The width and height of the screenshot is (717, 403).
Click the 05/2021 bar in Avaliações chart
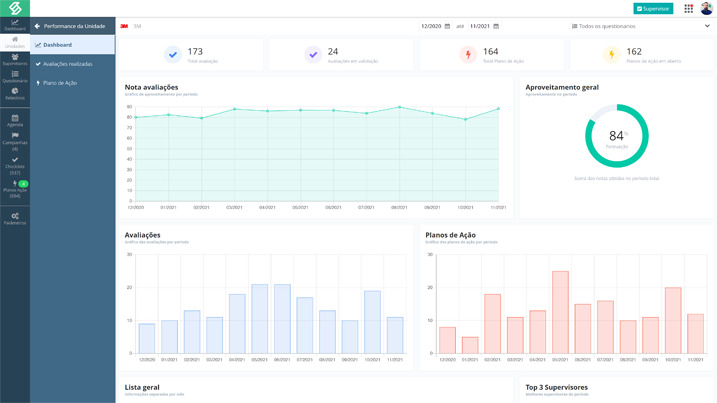(260, 319)
